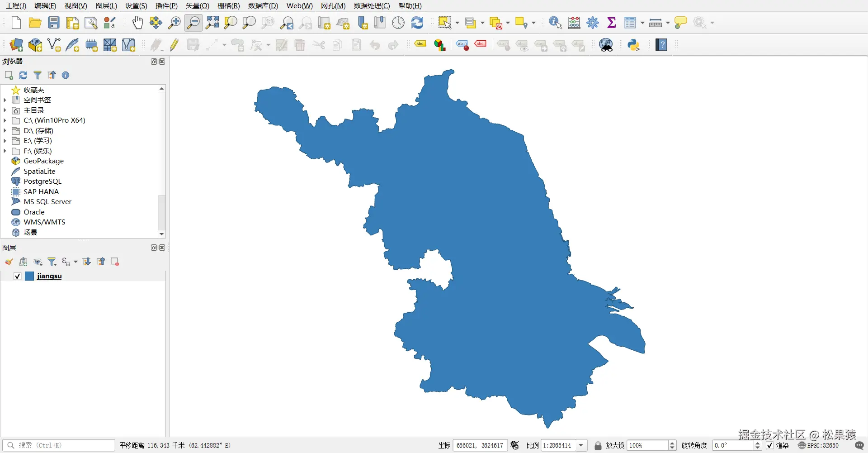This screenshot has width=868, height=453.
Task: Click the Save Project floppy icon
Action: point(54,23)
